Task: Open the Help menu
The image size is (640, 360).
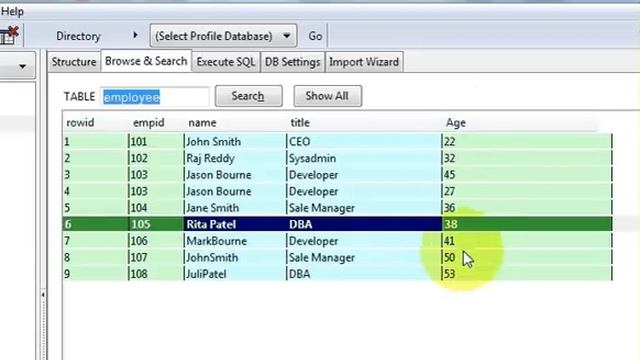Action: click(x=12, y=11)
